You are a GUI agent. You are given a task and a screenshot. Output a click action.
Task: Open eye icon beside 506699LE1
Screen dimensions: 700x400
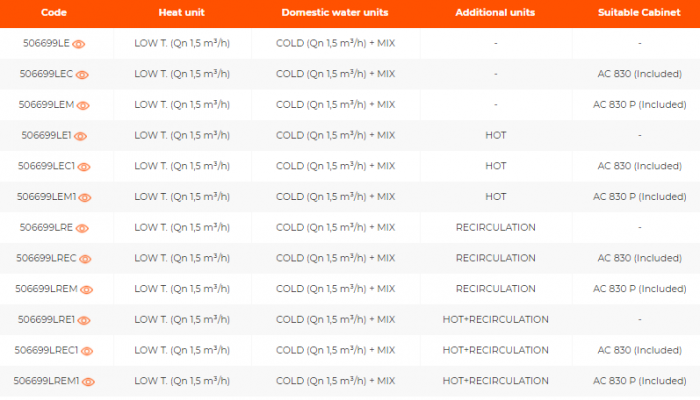(x=80, y=136)
